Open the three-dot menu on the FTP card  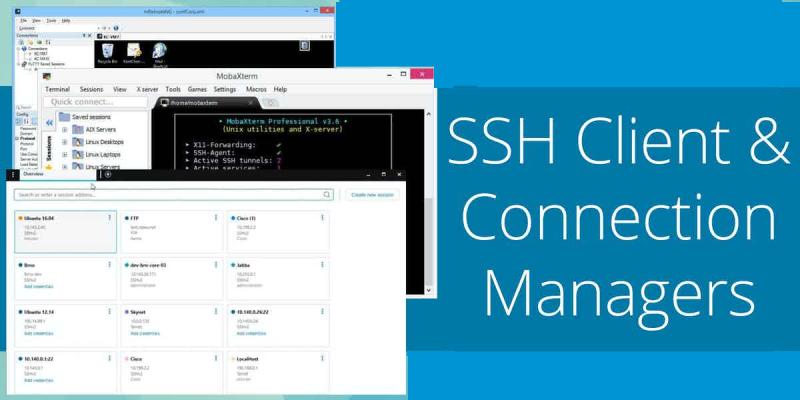[216, 218]
